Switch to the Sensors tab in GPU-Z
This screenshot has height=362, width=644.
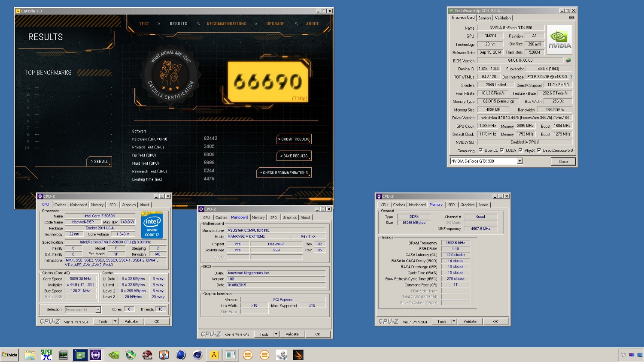click(x=485, y=18)
